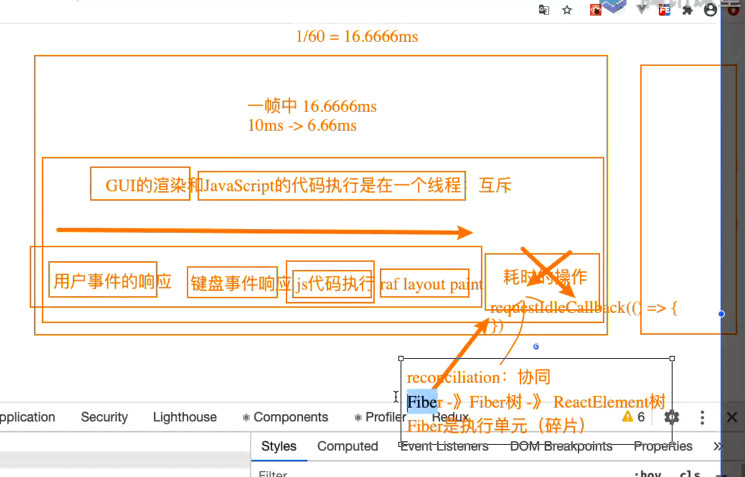Screen dimensions: 745x477
Task: Click the "reconciliation：协同" line
Action: point(478,377)
